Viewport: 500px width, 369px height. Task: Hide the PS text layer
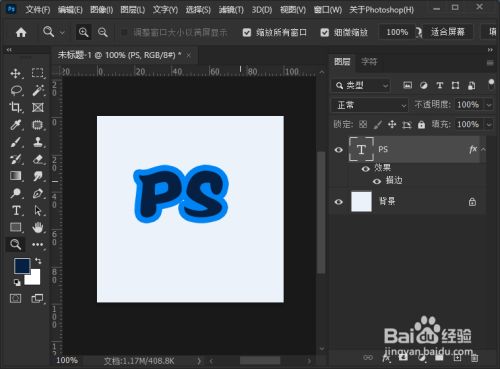(x=339, y=150)
